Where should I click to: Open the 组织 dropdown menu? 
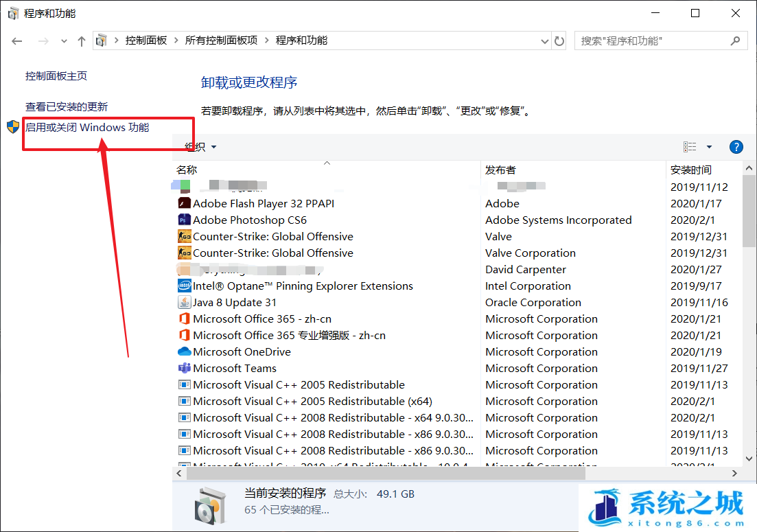point(201,147)
